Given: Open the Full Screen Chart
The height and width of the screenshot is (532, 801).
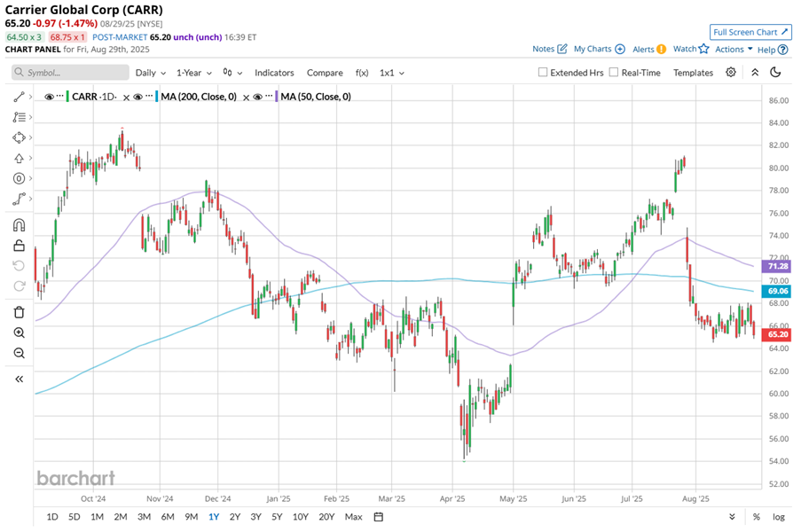Looking at the screenshot, I should 750,32.
